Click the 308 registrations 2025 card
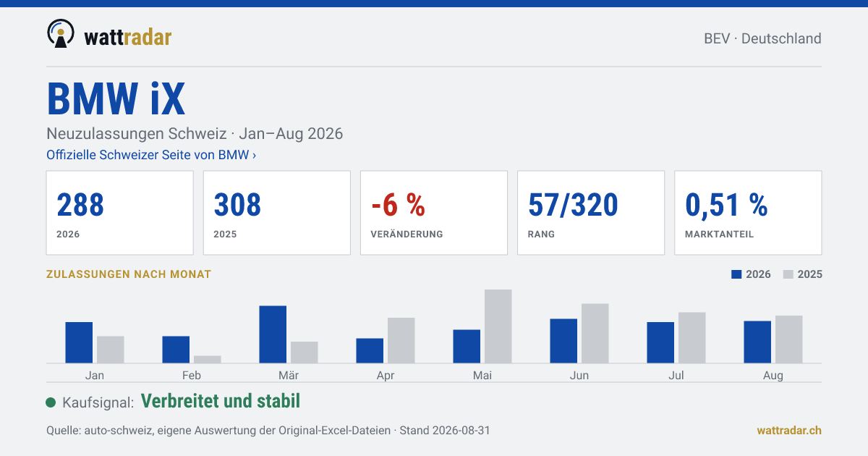This screenshot has height=456, width=868. pos(277,213)
